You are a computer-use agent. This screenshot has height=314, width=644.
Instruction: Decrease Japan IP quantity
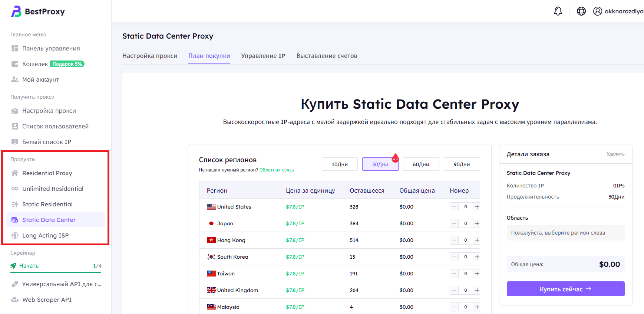(x=454, y=223)
